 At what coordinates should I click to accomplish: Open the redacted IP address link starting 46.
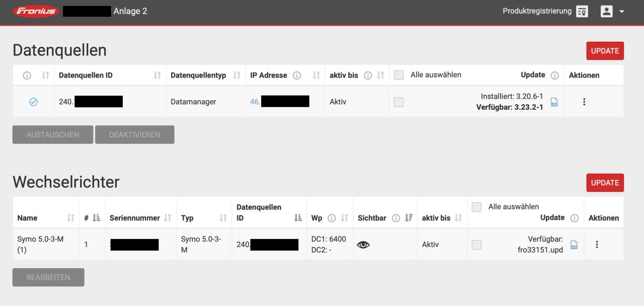tap(279, 102)
